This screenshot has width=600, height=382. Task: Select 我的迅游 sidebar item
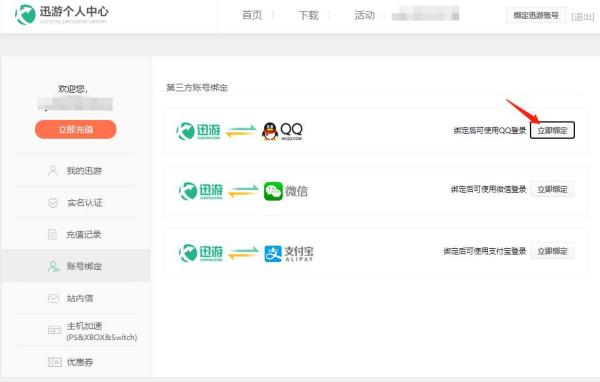coord(76,170)
